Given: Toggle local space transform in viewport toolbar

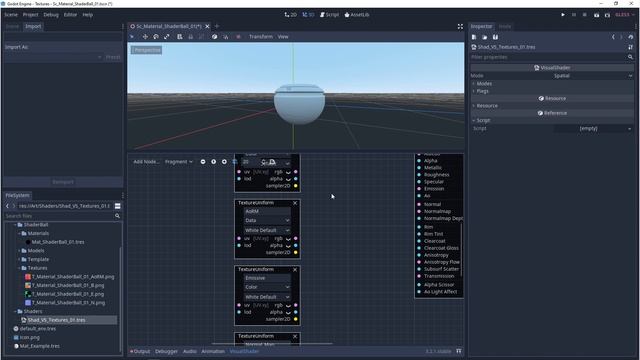Looking at the screenshot, I should coord(215,37).
